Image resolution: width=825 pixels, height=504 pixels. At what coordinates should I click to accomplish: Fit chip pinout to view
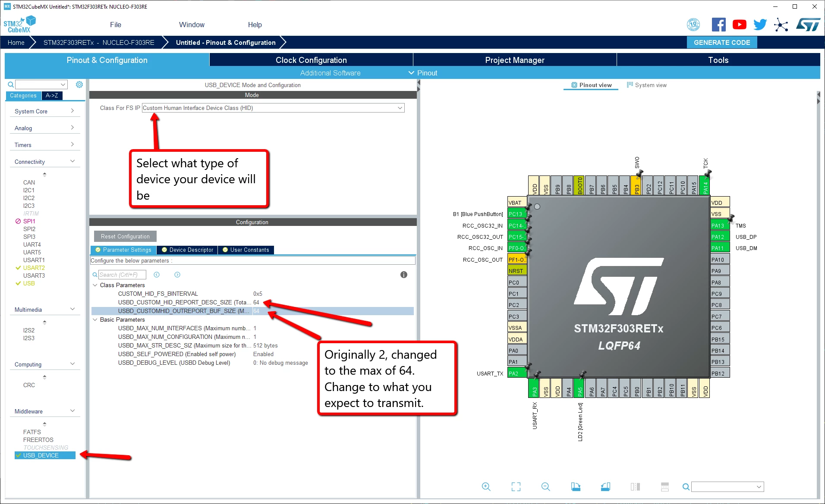point(516,487)
